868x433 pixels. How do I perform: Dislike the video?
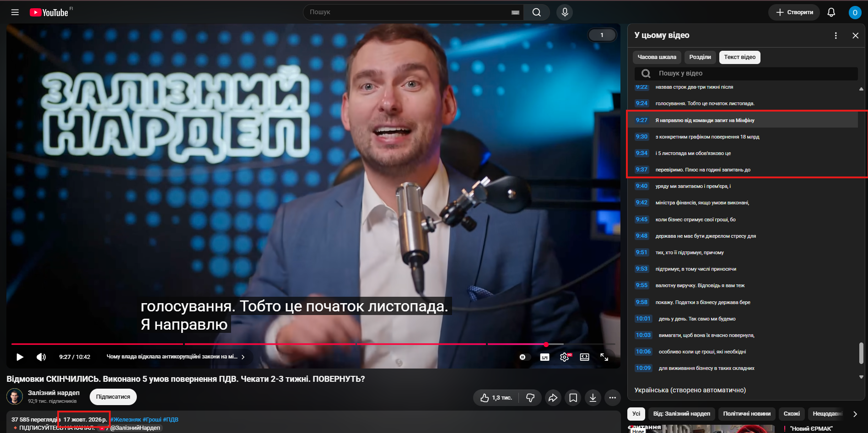pyautogui.click(x=530, y=398)
